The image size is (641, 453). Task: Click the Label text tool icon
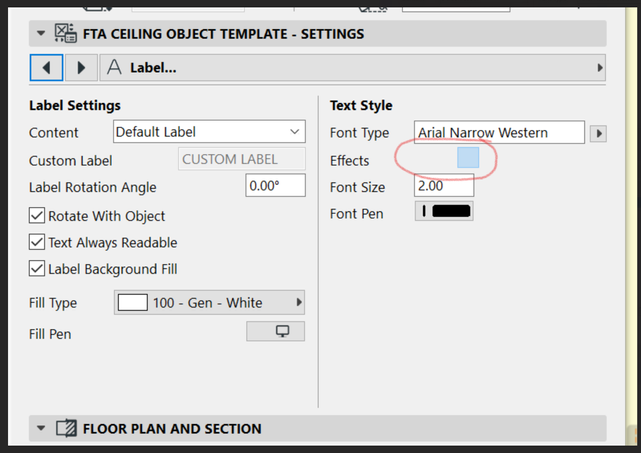[x=114, y=68]
